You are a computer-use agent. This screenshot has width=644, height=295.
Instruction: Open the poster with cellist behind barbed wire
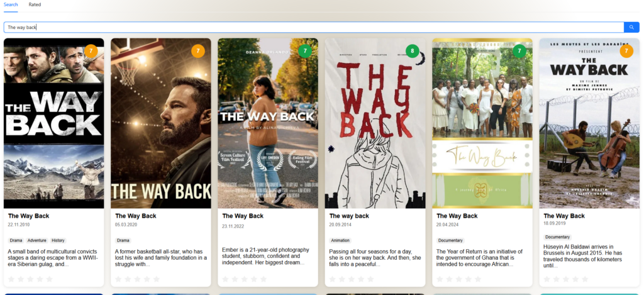click(x=589, y=123)
